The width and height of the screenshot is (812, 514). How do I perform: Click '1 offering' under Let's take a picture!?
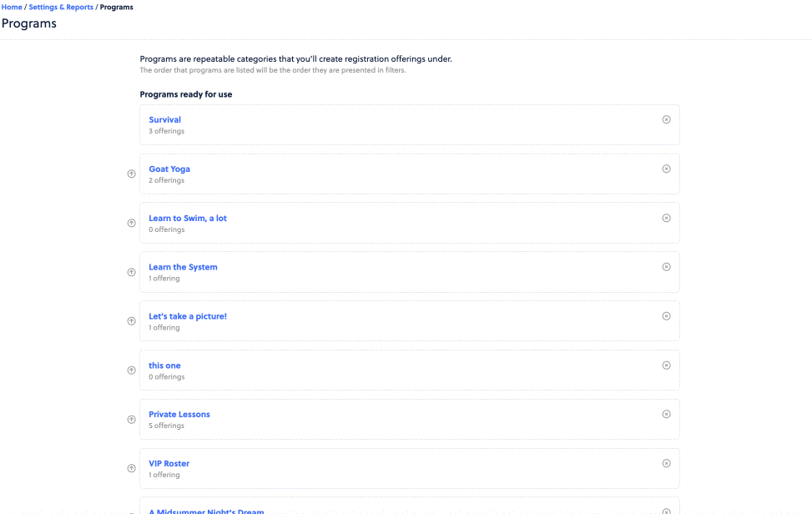(x=164, y=328)
